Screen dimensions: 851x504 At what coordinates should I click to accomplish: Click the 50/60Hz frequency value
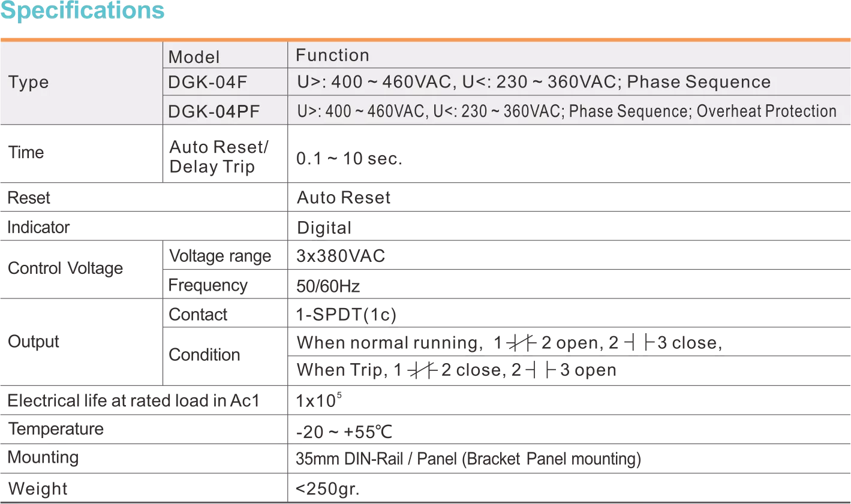point(328,286)
